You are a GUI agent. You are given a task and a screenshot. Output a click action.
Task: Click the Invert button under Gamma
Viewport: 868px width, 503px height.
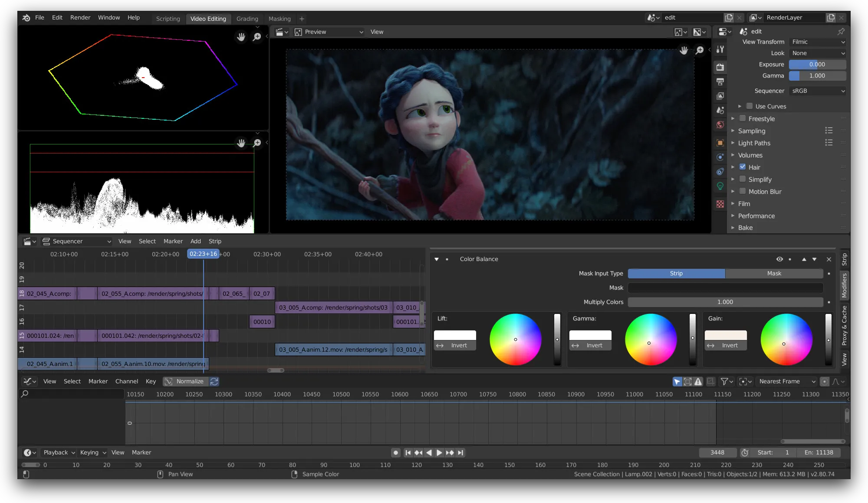590,346
